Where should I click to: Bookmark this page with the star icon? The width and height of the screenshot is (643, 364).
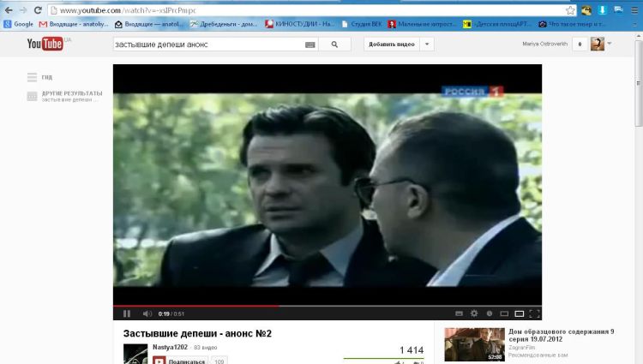click(x=570, y=10)
